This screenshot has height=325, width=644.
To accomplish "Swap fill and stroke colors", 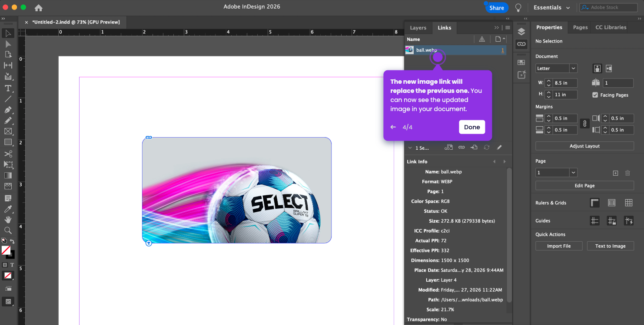I will pyautogui.click(x=12, y=241).
